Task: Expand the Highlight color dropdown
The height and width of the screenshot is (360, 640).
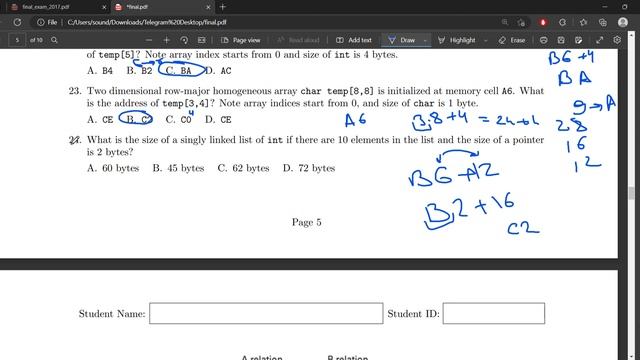Action: [x=486, y=40]
